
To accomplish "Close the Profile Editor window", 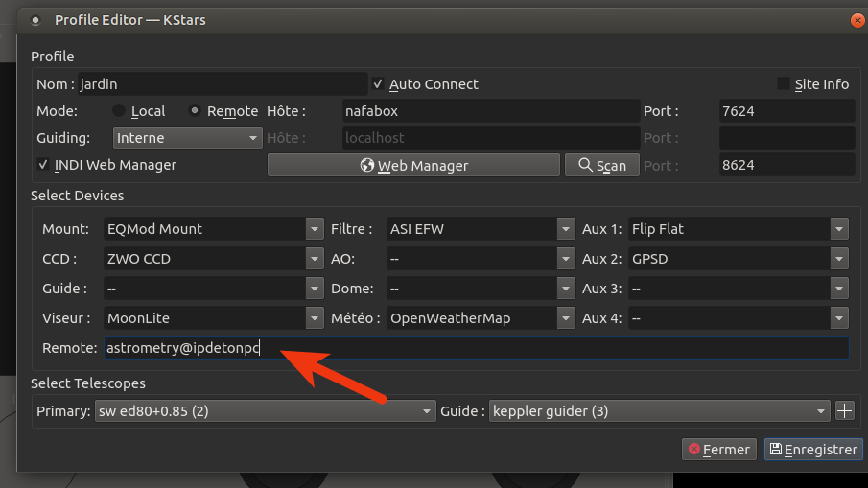I will [x=856, y=19].
